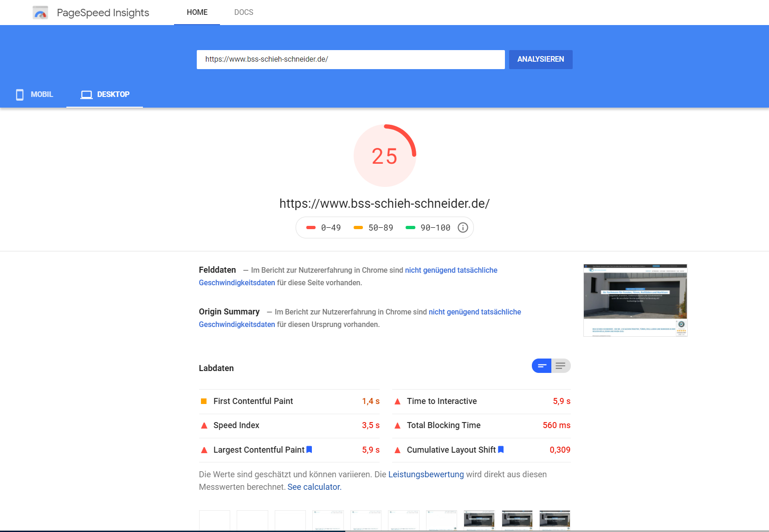Switch Labdaten to expanded description view
The image size is (769, 532).
click(x=561, y=366)
